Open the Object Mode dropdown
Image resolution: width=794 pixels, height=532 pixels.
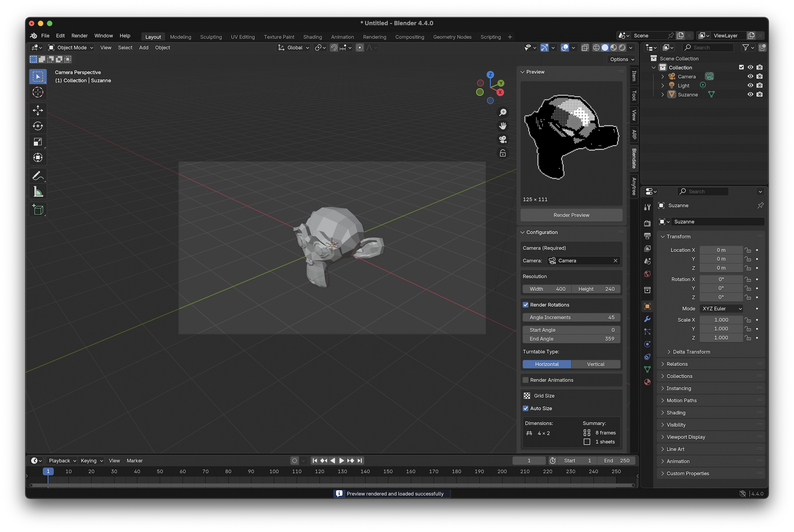[70, 47]
